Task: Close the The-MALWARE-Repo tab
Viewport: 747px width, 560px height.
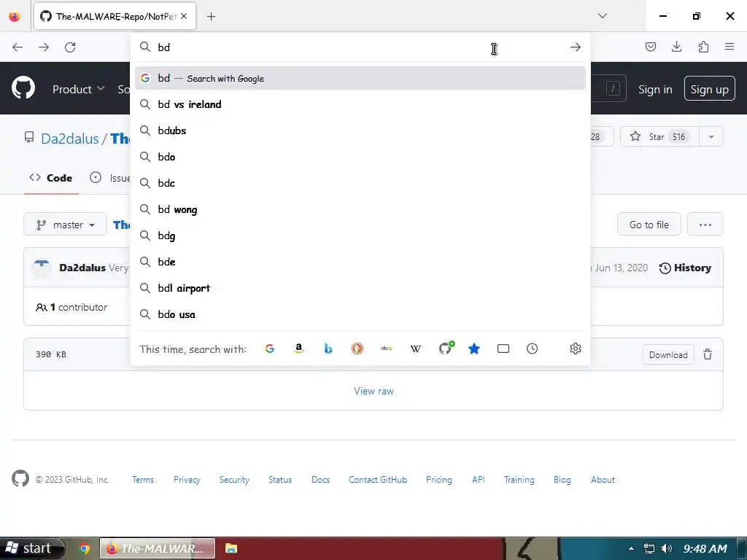Action: tap(184, 16)
